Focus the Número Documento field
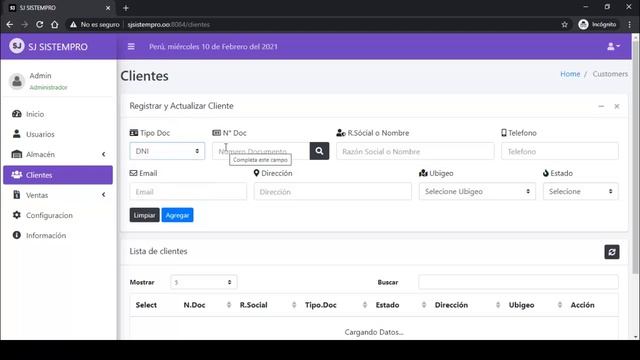The height and width of the screenshot is (360, 640). 261,151
